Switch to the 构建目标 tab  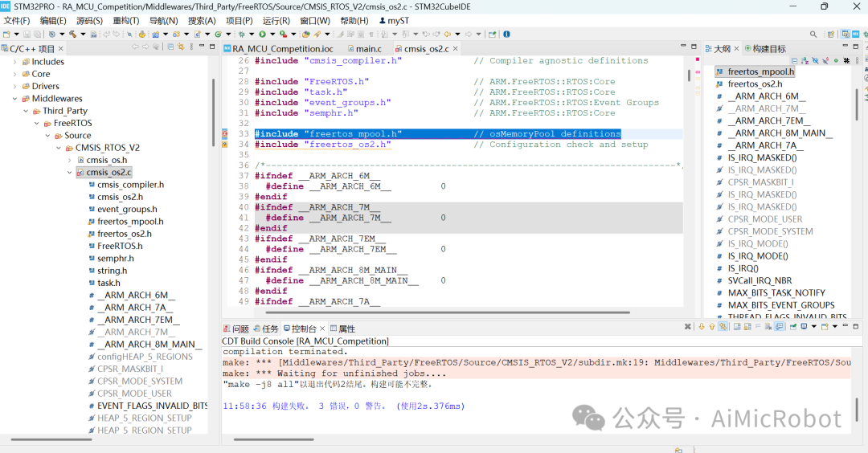coord(765,49)
